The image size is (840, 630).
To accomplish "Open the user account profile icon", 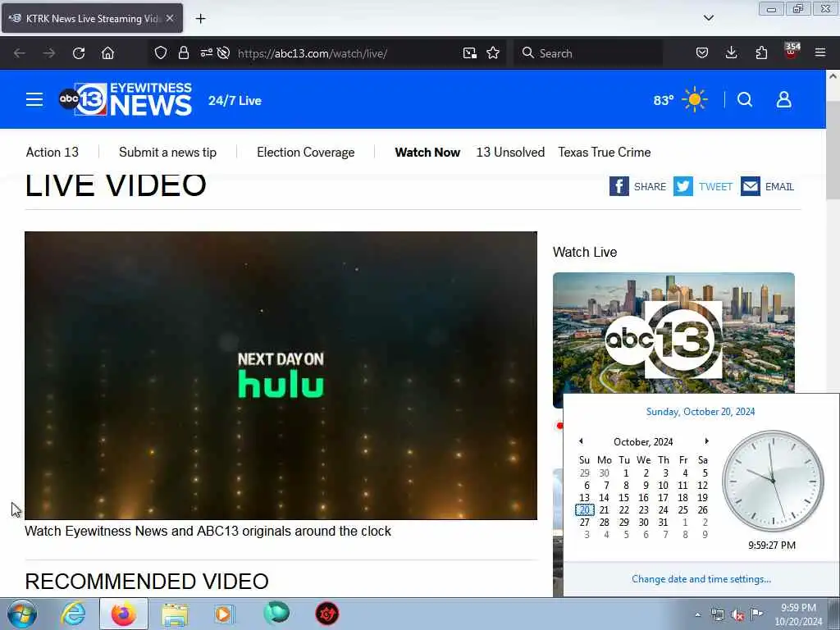I will pyautogui.click(x=783, y=99).
